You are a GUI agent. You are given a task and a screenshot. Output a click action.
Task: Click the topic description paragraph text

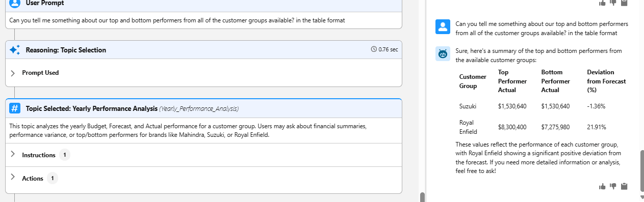tap(188, 130)
